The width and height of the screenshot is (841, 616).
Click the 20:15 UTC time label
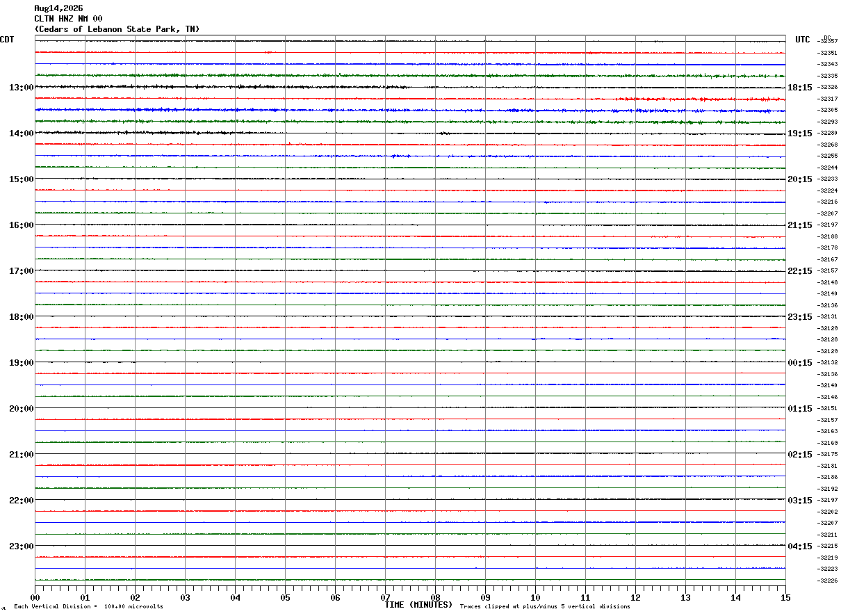[x=799, y=179]
